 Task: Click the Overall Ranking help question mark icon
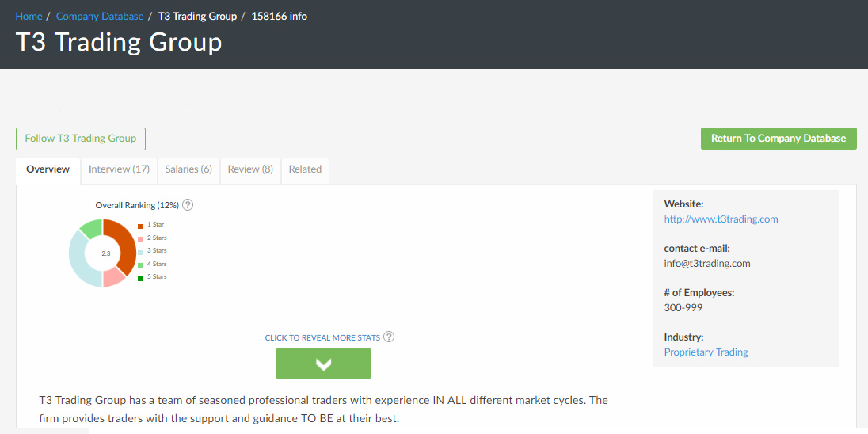(x=188, y=205)
